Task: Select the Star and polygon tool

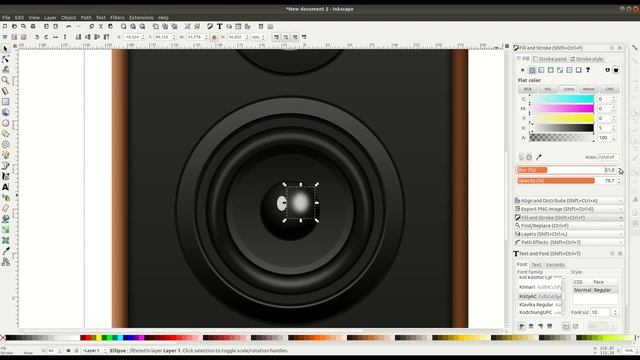Action: [x=5, y=133]
